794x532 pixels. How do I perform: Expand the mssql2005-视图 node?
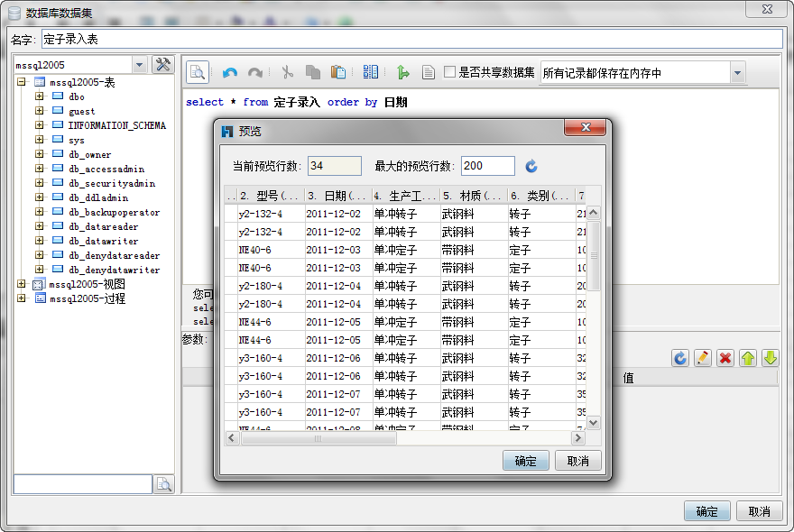pyautogui.click(x=22, y=284)
